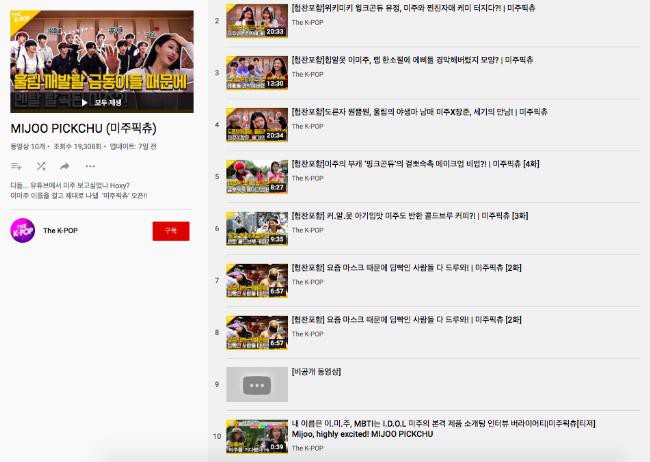Click the row index number 9

point(217,384)
